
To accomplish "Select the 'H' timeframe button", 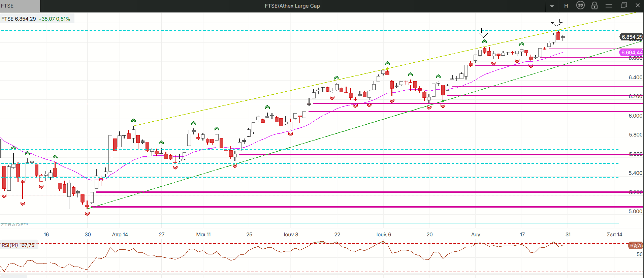I will pyautogui.click(x=566, y=6).
